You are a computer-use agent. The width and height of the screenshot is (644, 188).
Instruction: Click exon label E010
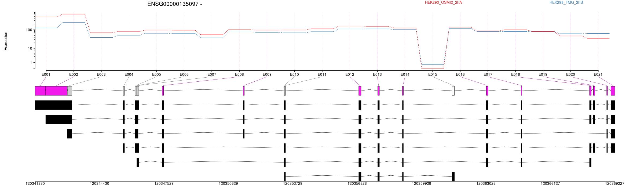[294, 74]
